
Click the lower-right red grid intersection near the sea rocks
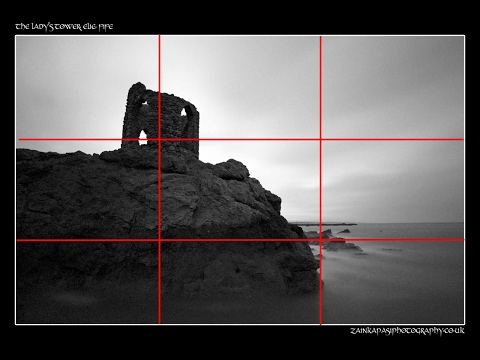[x=321, y=240]
